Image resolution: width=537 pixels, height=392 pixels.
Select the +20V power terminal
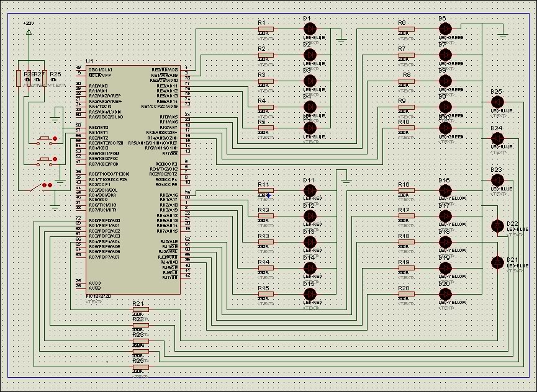(29, 32)
